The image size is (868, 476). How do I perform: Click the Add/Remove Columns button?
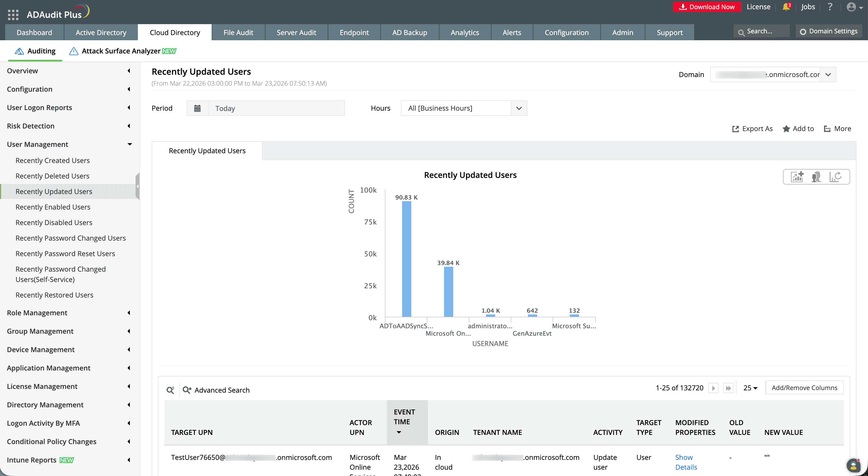pos(804,388)
